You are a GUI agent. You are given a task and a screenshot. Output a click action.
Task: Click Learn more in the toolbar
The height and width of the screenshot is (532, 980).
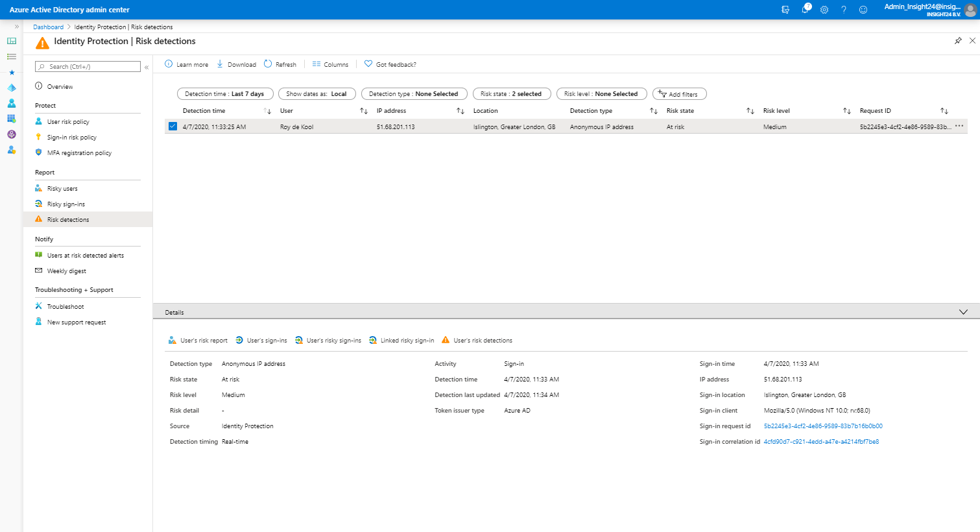187,64
